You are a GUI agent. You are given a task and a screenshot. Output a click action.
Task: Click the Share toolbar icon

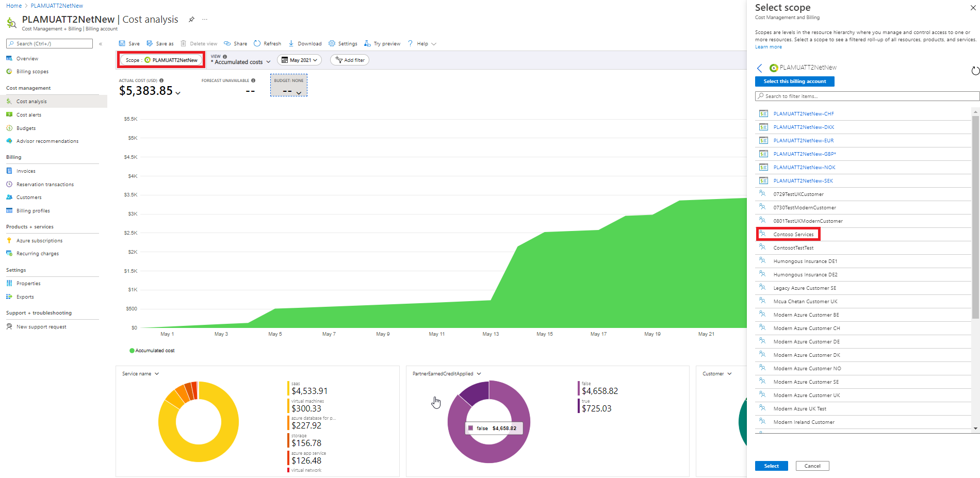[227, 44]
